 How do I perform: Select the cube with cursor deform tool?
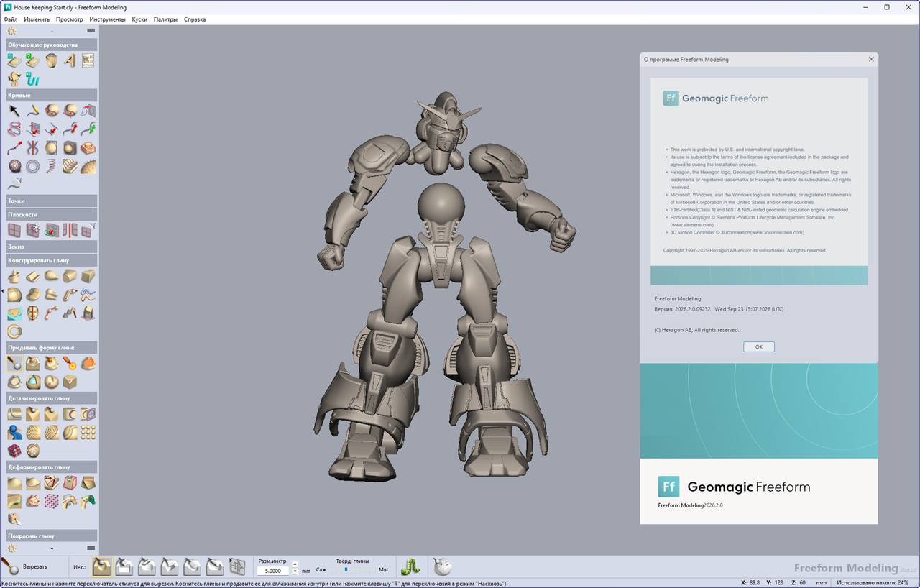15,519
